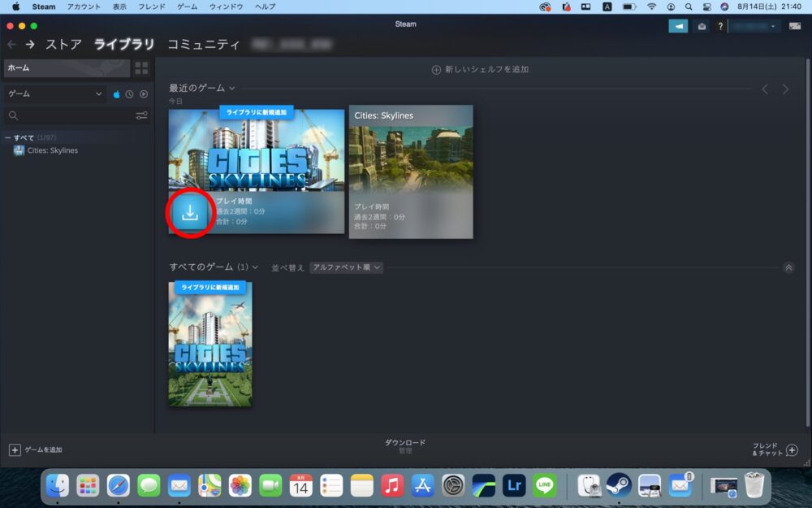Open the ゲーム menu bar item
812x508 pixels.
[x=187, y=7]
